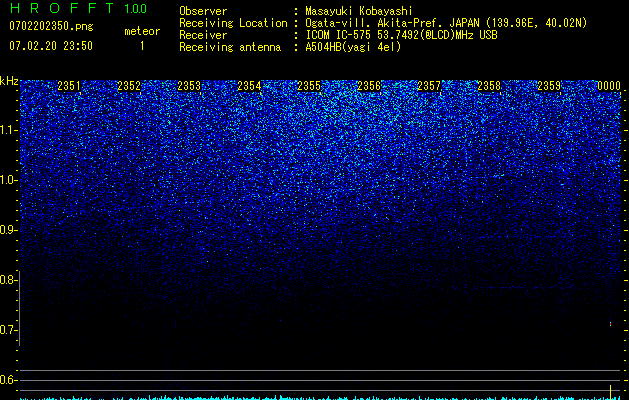Click the 2353 time marker
This screenshot has height=400, width=629.
click(x=189, y=86)
